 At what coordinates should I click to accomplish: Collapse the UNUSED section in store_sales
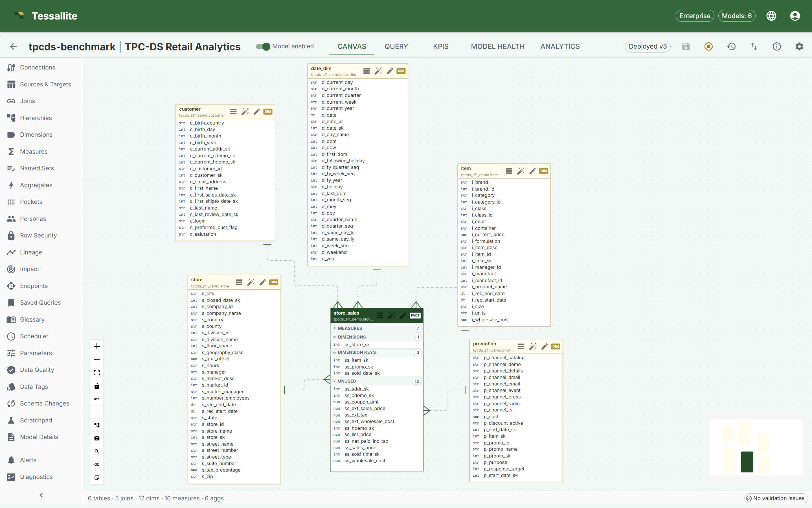[377, 381]
